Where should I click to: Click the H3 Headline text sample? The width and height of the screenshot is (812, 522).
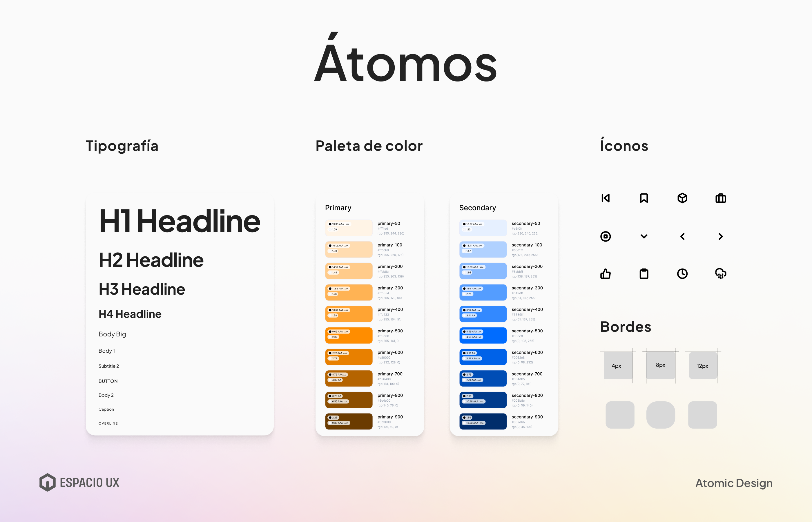(x=142, y=289)
